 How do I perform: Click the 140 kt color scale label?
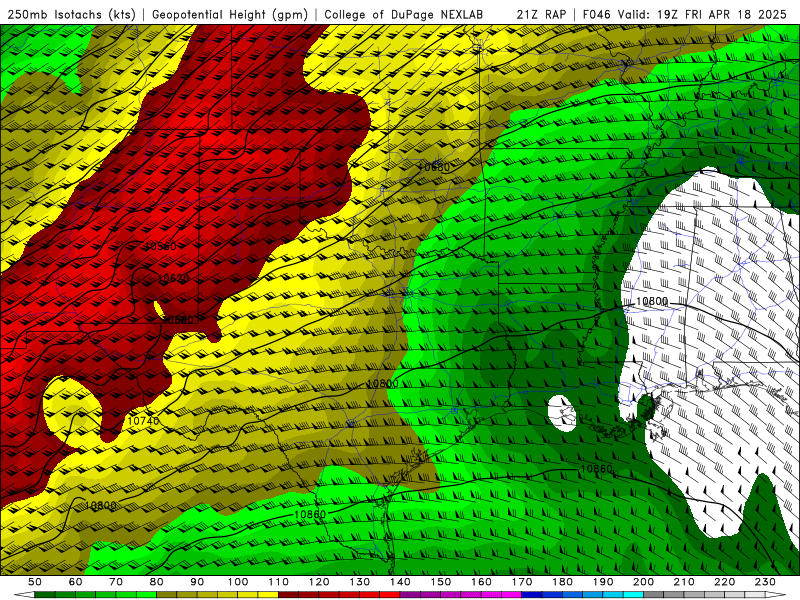click(x=400, y=582)
